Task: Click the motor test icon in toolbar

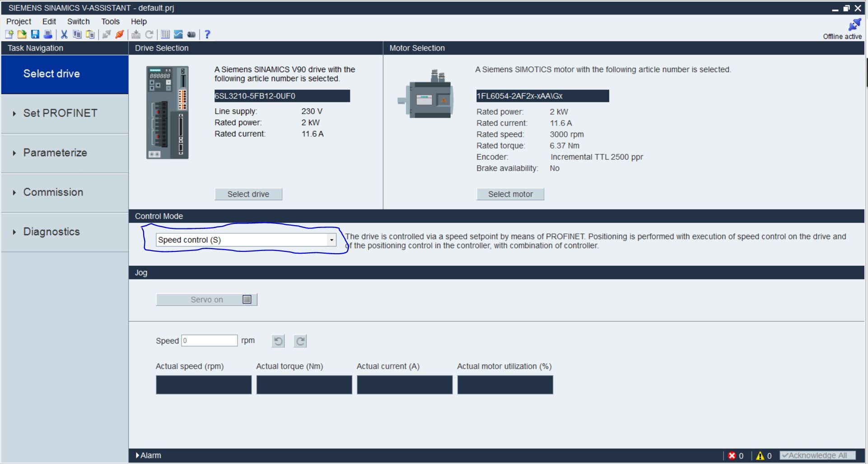Action: (x=191, y=34)
